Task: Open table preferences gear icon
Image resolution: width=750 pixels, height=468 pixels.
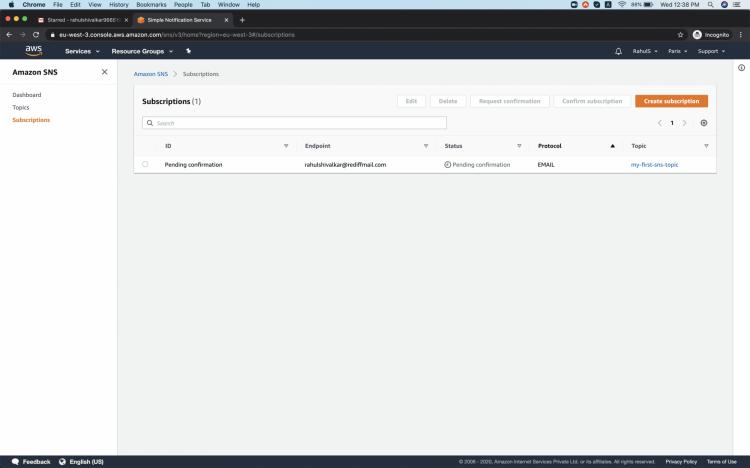Action: (x=704, y=123)
